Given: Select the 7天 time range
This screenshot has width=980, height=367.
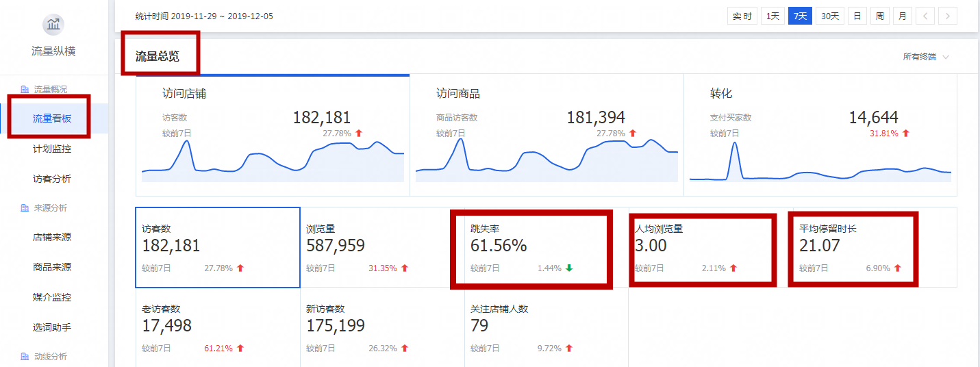Looking at the screenshot, I should [800, 16].
